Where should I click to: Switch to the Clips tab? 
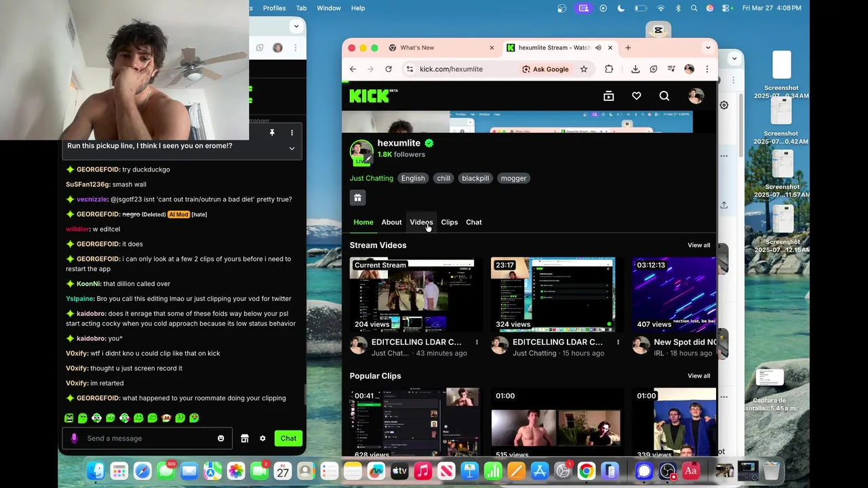(450, 222)
